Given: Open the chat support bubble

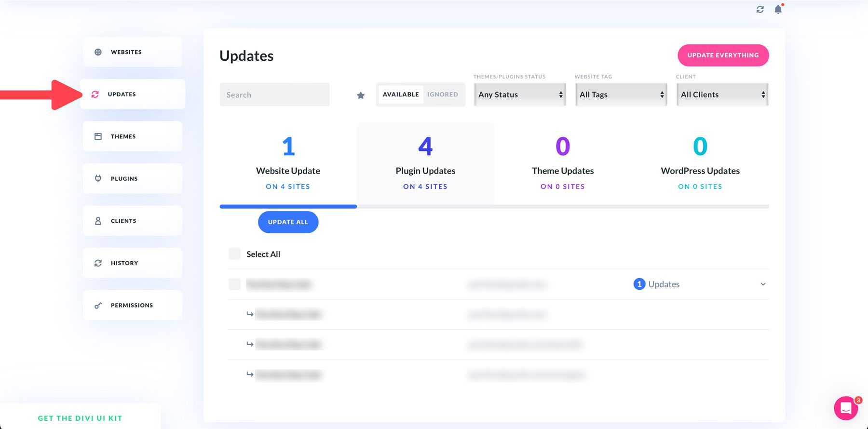Looking at the screenshot, I should [846, 408].
